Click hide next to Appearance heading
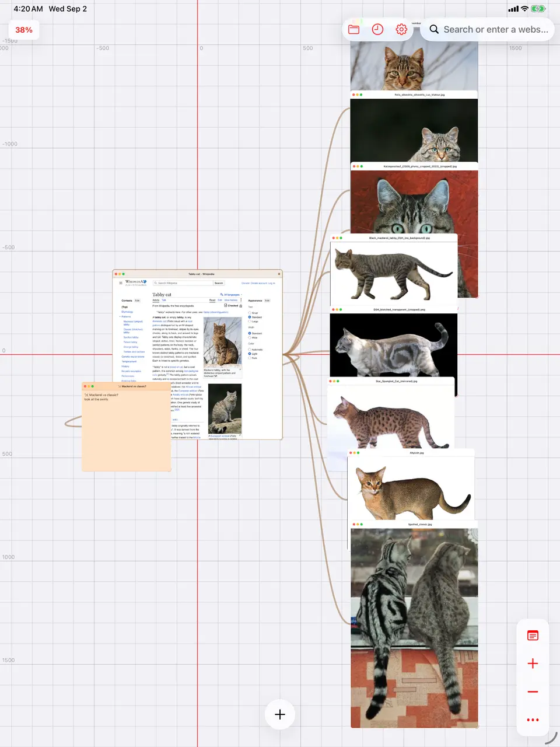The image size is (560, 747). point(267,301)
